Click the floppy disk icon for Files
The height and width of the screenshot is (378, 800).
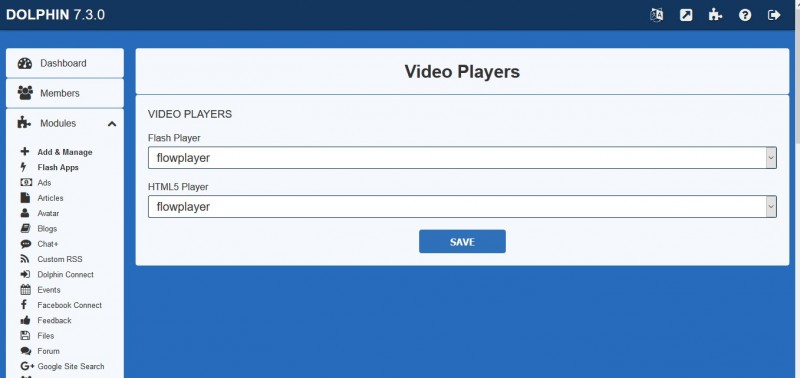(25, 335)
